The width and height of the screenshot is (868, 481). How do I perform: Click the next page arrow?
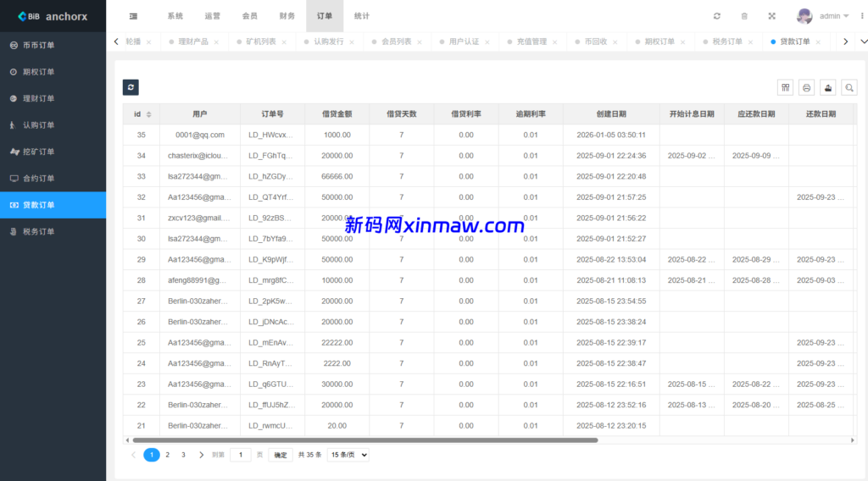pyautogui.click(x=201, y=455)
